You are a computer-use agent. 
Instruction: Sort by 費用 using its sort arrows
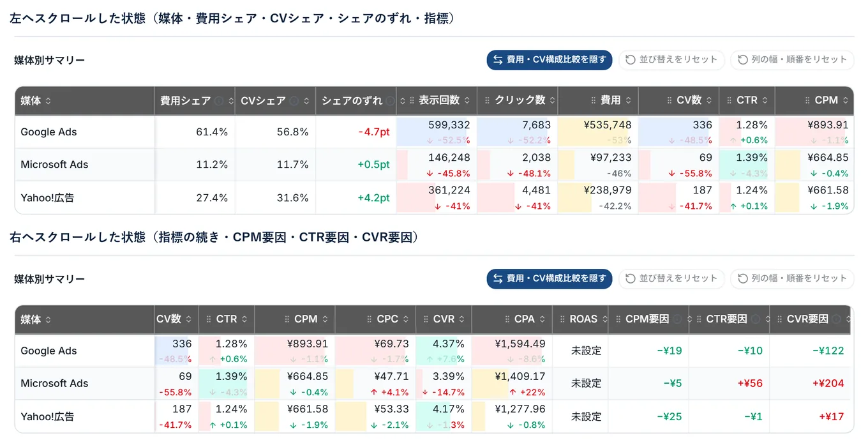tap(628, 101)
